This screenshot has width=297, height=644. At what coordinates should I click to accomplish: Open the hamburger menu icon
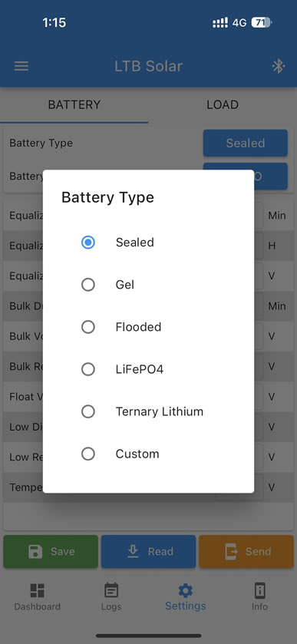[21, 66]
